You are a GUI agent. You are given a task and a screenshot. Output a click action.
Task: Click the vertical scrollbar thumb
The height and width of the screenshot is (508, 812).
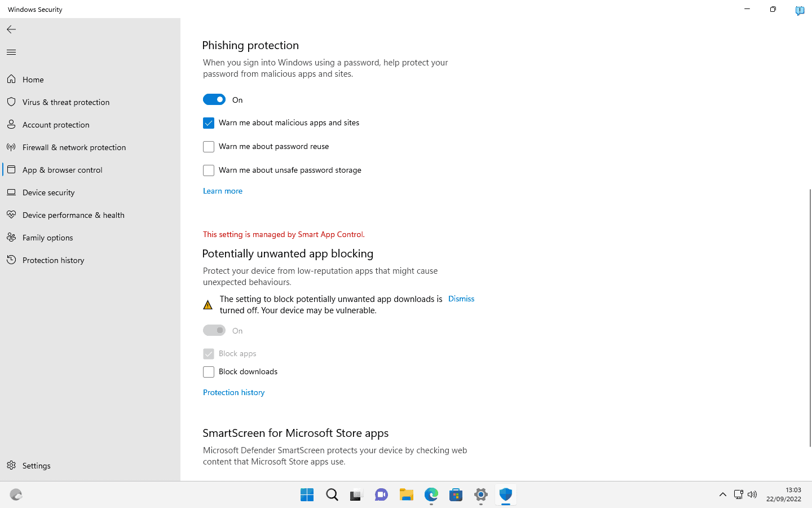click(810, 318)
